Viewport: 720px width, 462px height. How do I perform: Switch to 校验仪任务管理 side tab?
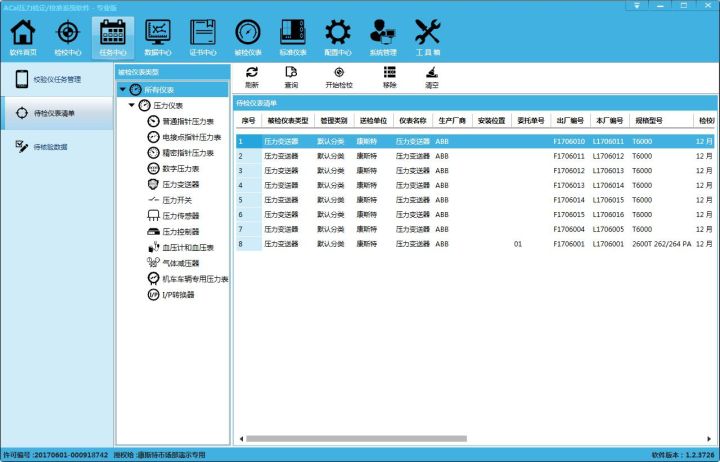click(x=56, y=79)
